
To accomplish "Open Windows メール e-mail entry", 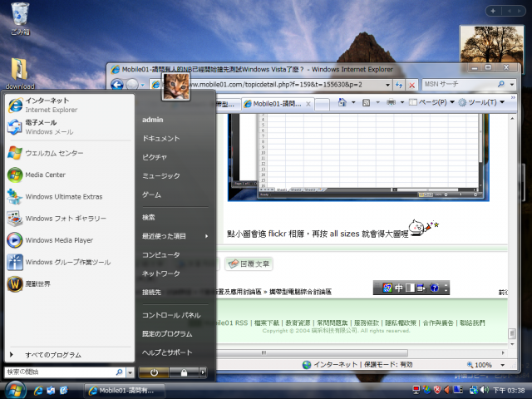I will pyautogui.click(x=70, y=127).
